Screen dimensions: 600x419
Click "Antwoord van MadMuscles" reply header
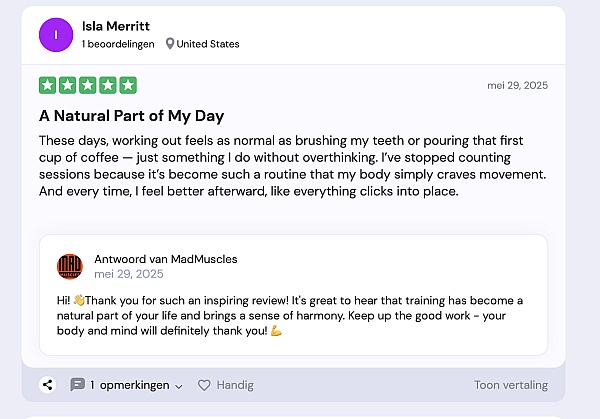pyautogui.click(x=165, y=259)
